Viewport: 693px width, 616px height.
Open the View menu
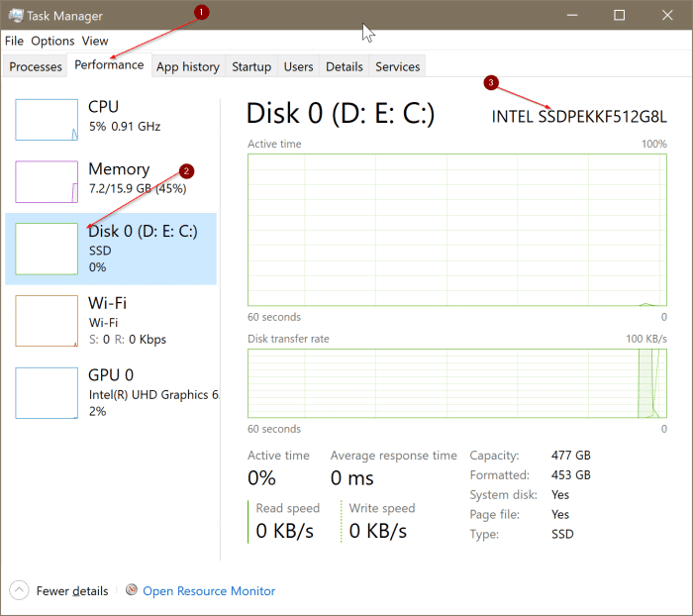coord(95,42)
